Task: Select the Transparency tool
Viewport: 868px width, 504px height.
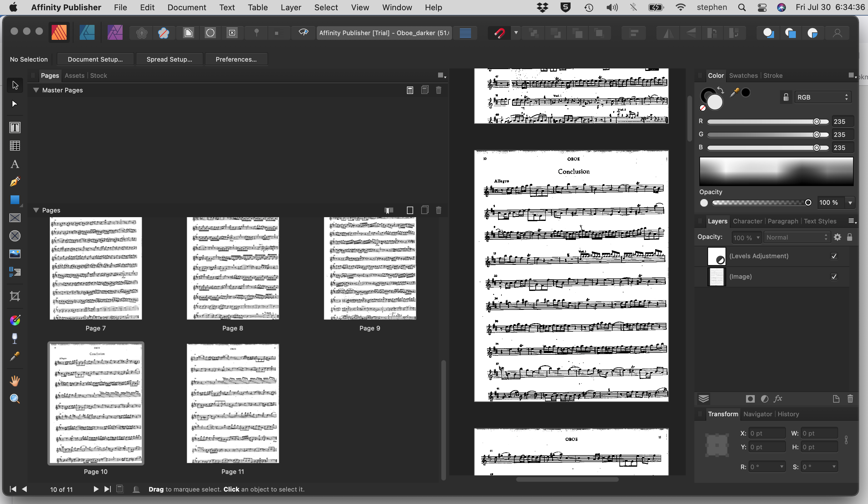Action: pos(15,338)
